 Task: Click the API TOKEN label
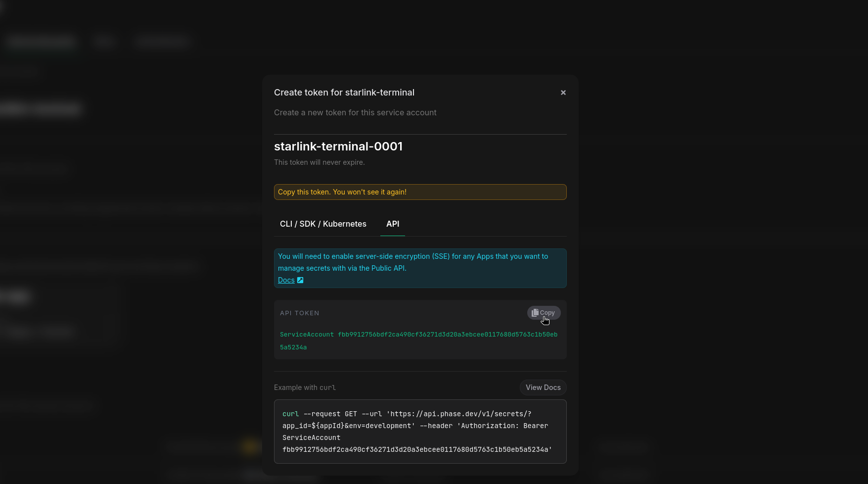300,313
